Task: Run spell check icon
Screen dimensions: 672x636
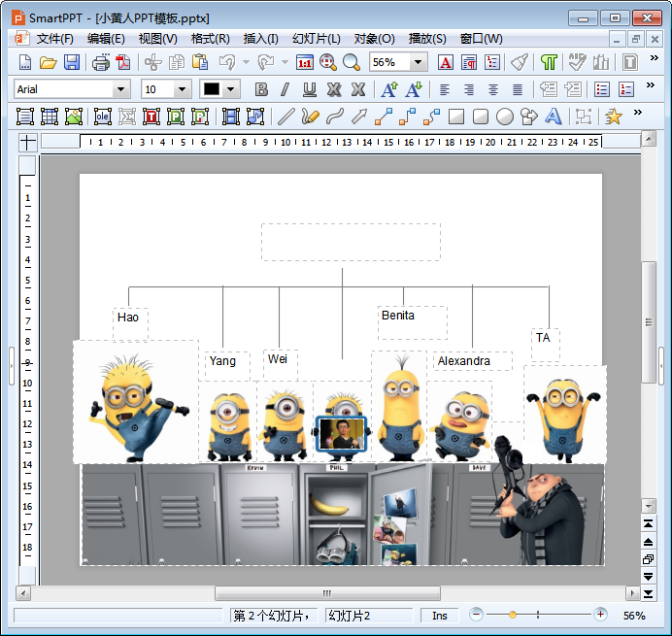Action: 577,62
